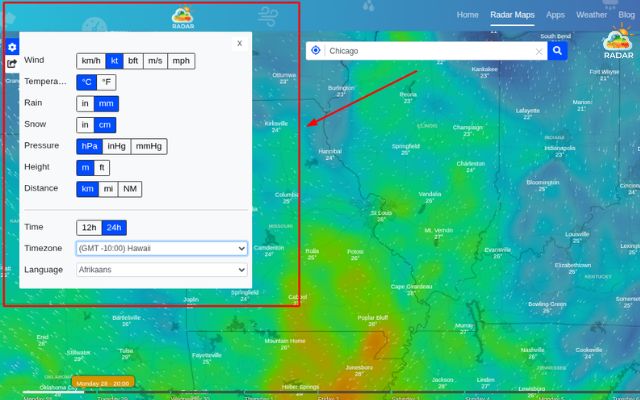Choose mmHg pressure unit

coord(149,146)
